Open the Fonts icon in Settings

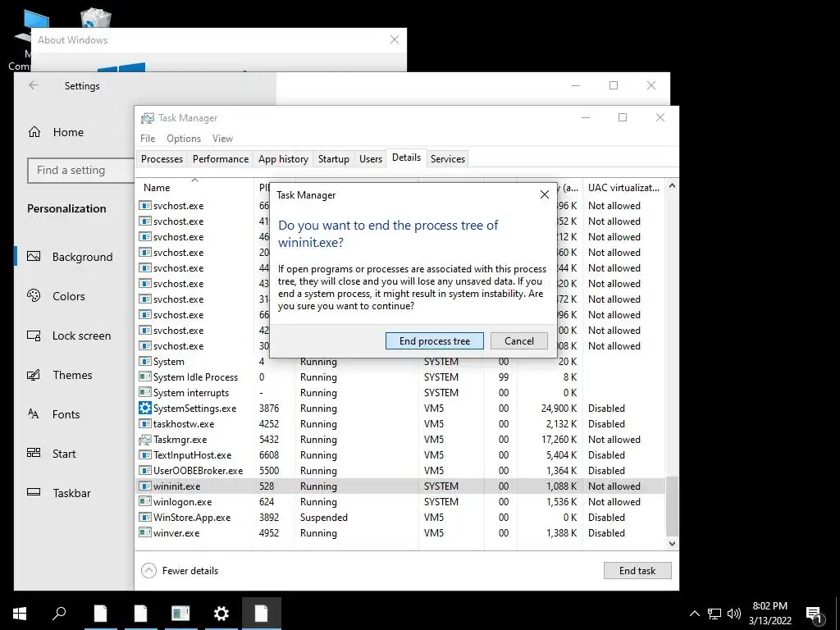click(33, 413)
